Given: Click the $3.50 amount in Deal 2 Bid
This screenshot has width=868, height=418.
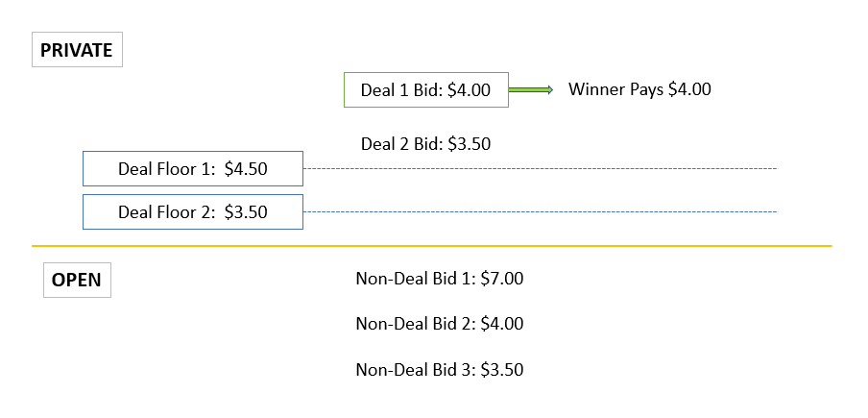Looking at the screenshot, I should pos(470,144).
